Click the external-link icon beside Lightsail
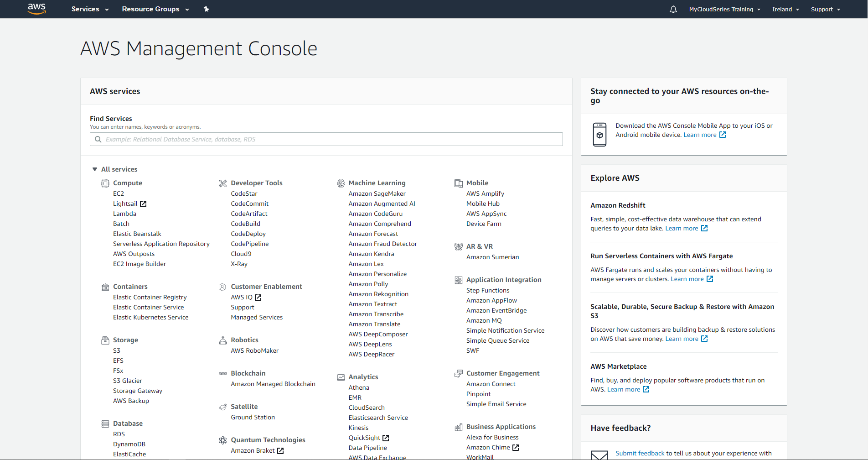The image size is (868, 460). point(143,204)
